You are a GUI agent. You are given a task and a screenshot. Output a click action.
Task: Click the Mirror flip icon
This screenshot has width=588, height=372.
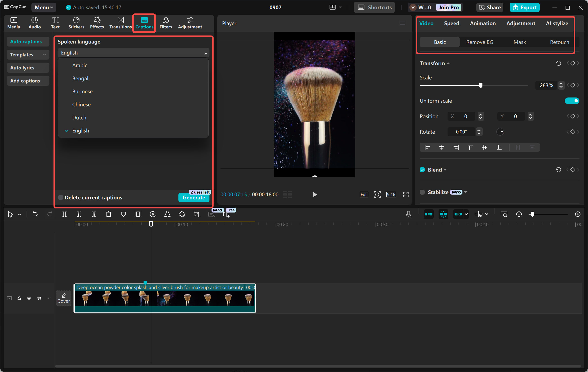point(167,214)
